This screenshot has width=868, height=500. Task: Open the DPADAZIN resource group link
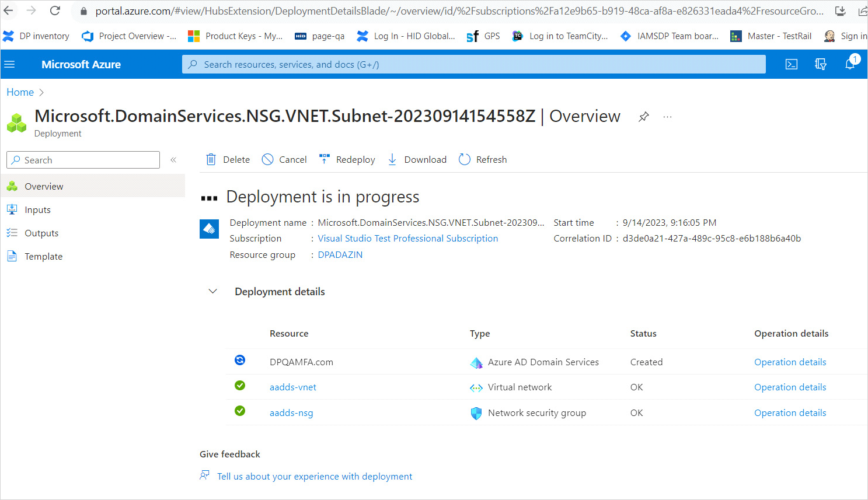pos(340,255)
